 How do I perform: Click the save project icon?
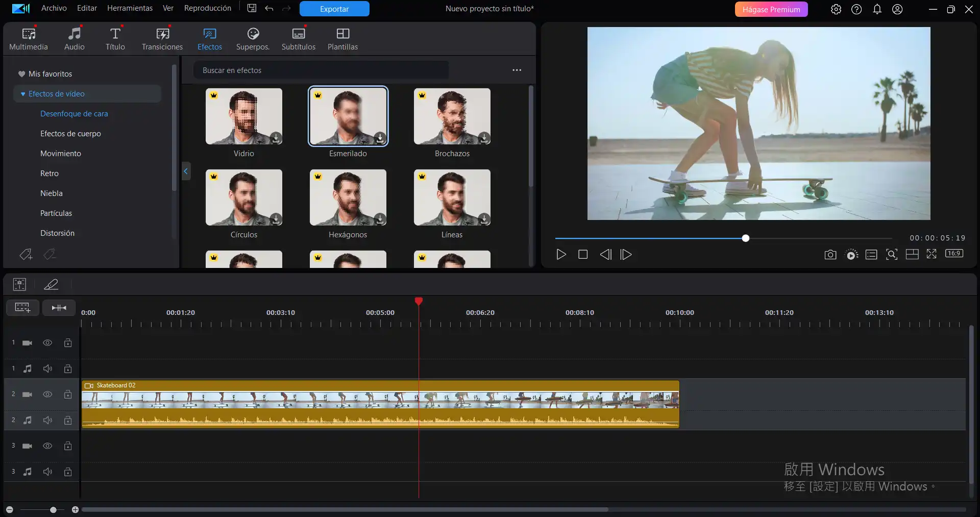252,9
